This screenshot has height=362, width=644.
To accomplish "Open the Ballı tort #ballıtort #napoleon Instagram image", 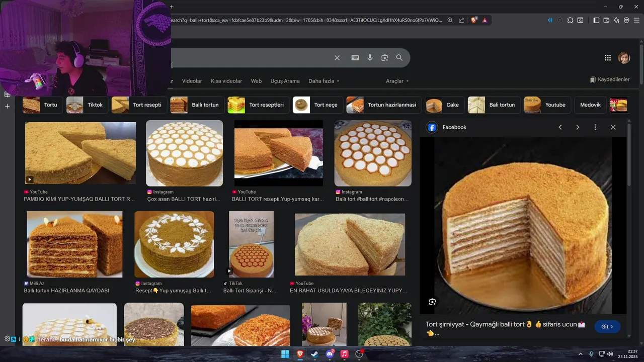I will pos(373,153).
